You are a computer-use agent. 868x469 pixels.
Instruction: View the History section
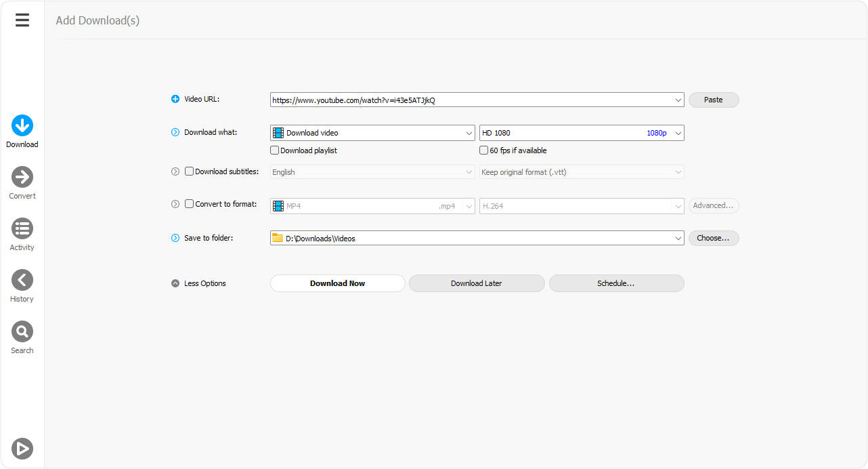pos(22,285)
